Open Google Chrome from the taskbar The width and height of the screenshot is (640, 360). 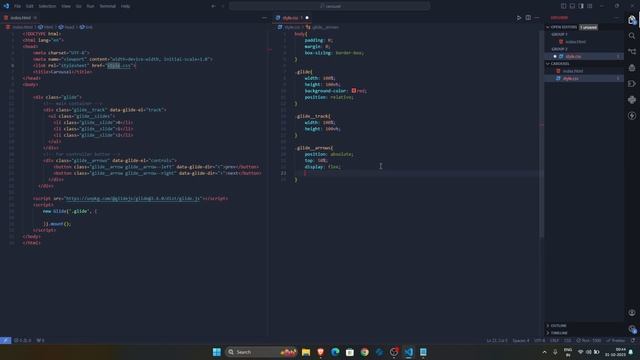364,352
